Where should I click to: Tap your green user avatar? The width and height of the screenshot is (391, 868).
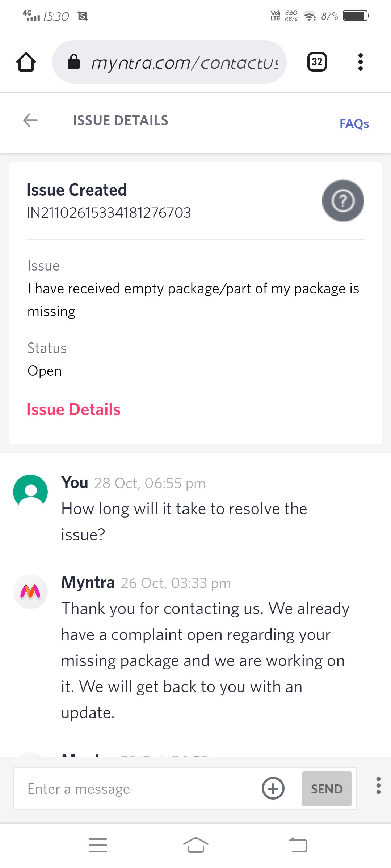[x=30, y=492]
